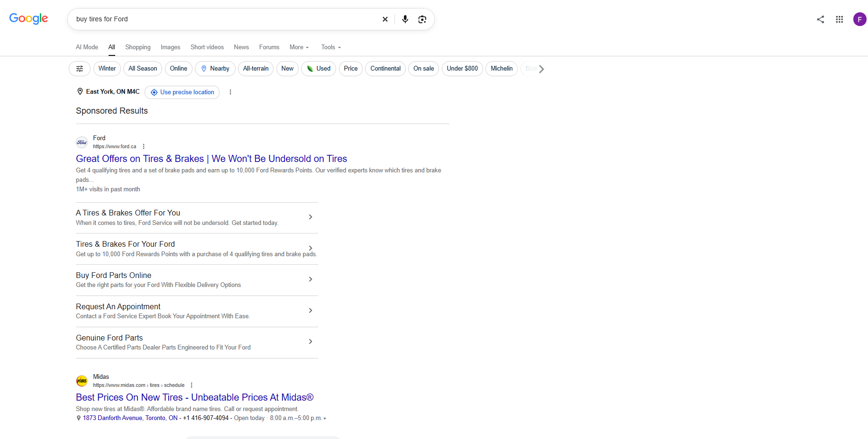Viewport: 868px width, 439px height.
Task: Toggle the Winter filter chip
Action: 107,69
